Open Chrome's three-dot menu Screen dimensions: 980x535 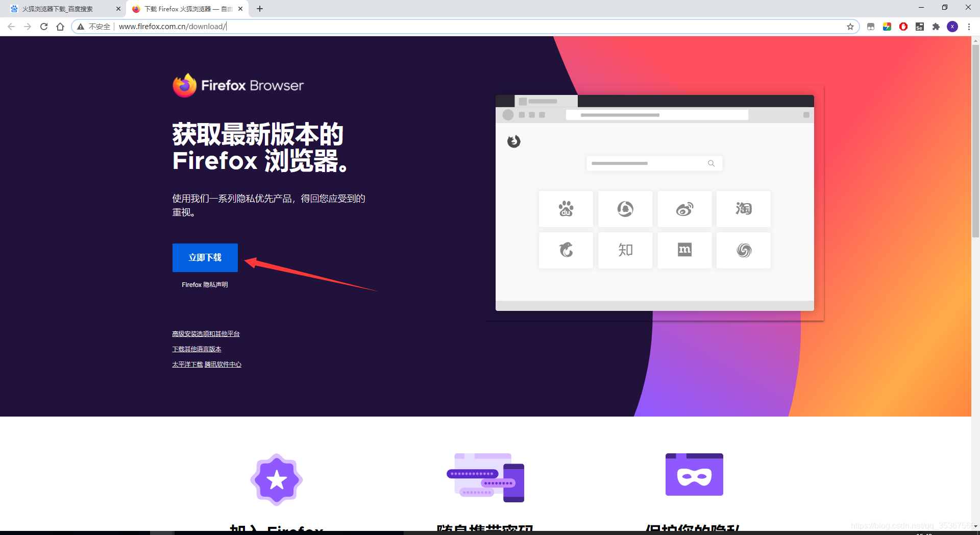(x=969, y=27)
